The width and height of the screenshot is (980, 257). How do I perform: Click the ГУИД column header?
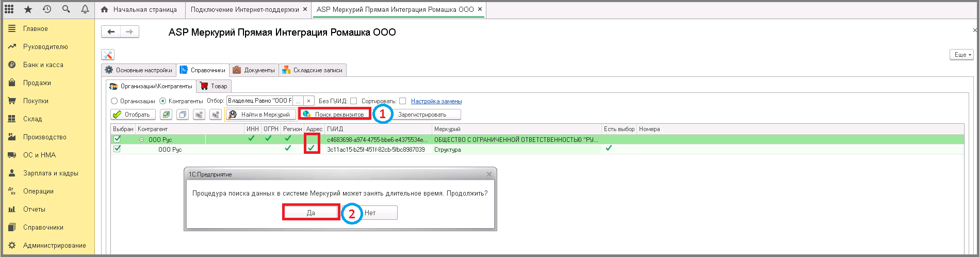pos(378,129)
